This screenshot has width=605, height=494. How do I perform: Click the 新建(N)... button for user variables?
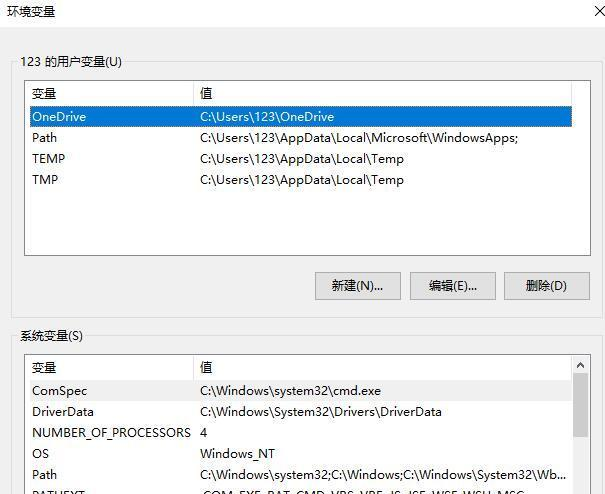pyautogui.click(x=357, y=286)
